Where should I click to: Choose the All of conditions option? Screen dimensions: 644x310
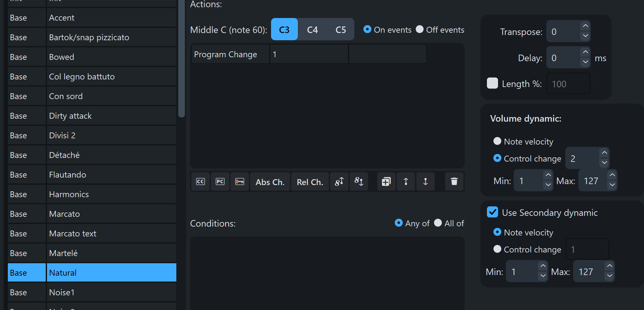pos(438,223)
